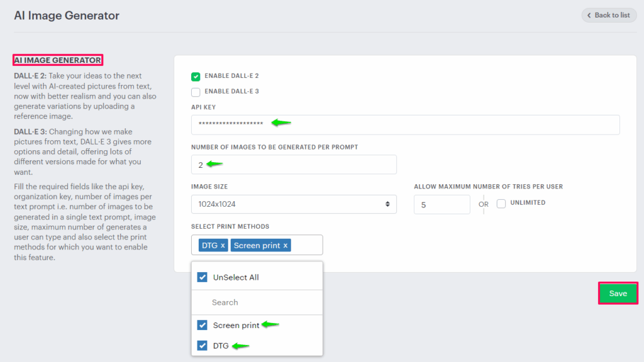Viewport: 644px width, 362px height.
Task: Remove the DTG tag using its x
Action: [223, 245]
